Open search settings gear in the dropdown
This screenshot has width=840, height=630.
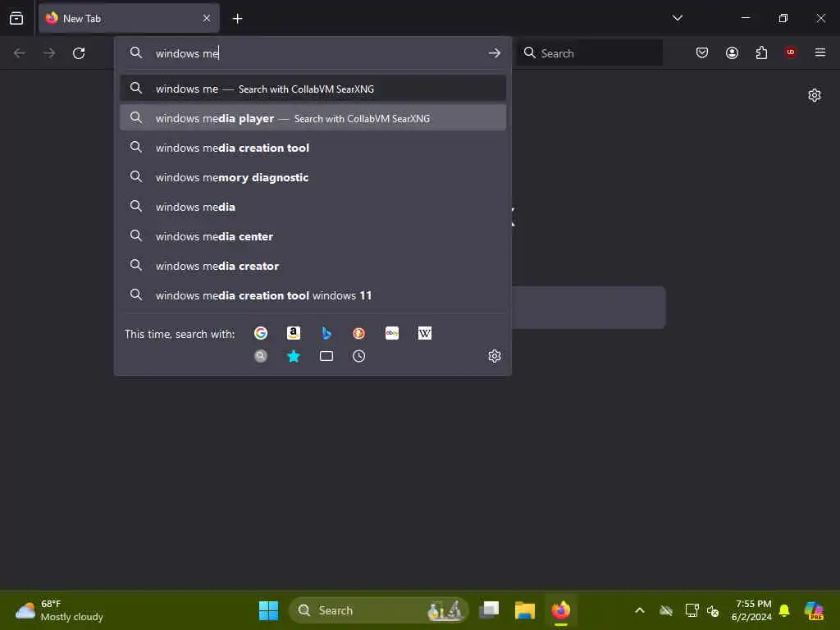point(495,356)
